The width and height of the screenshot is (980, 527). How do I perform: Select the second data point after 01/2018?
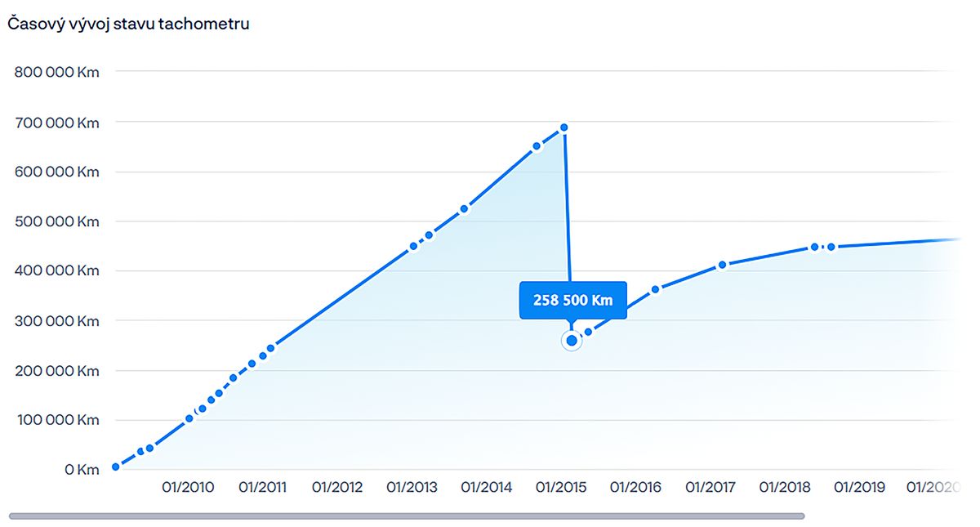[831, 247]
